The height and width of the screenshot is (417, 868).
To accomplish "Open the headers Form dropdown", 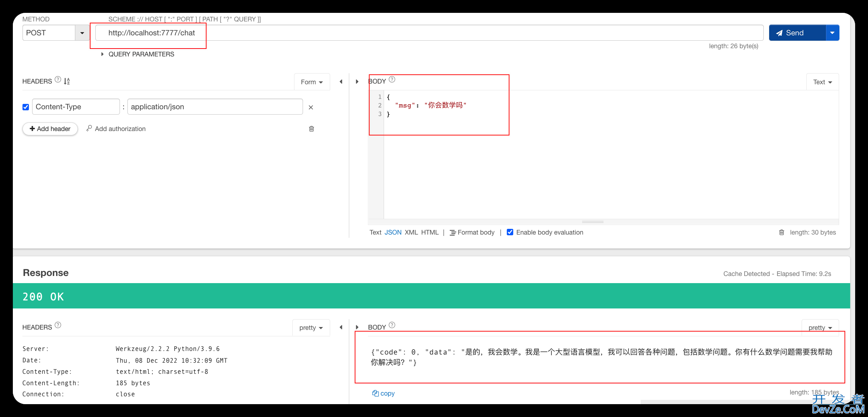I will [312, 82].
